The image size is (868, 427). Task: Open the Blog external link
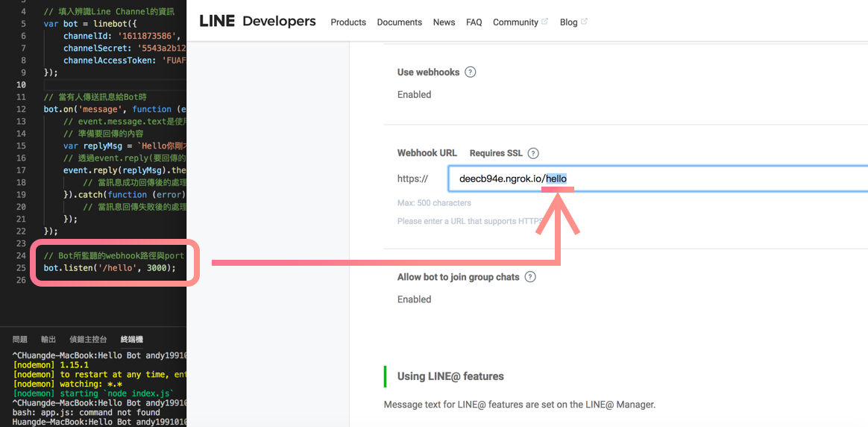573,22
